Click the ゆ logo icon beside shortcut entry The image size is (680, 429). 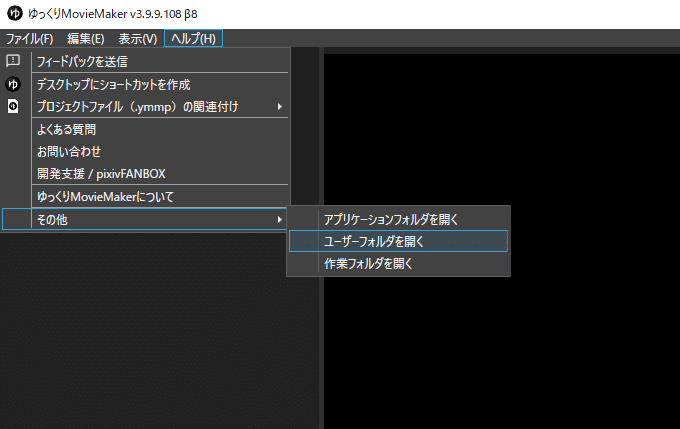click(13, 84)
